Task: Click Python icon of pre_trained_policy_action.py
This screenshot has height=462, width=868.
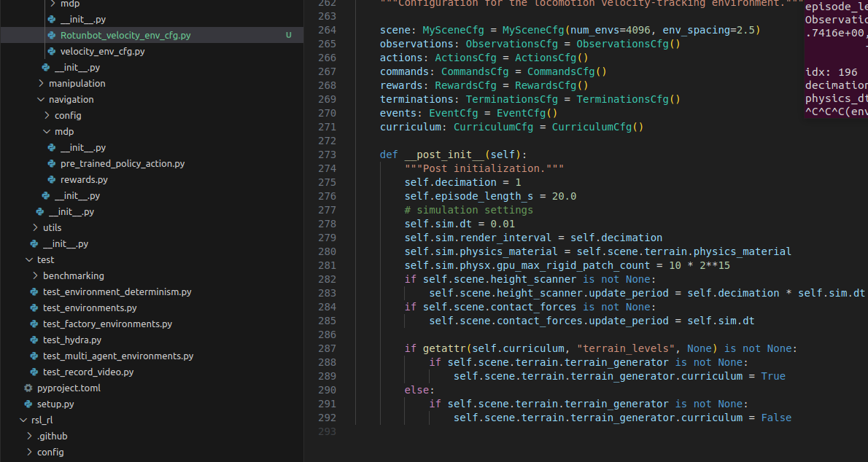Action: click(52, 163)
